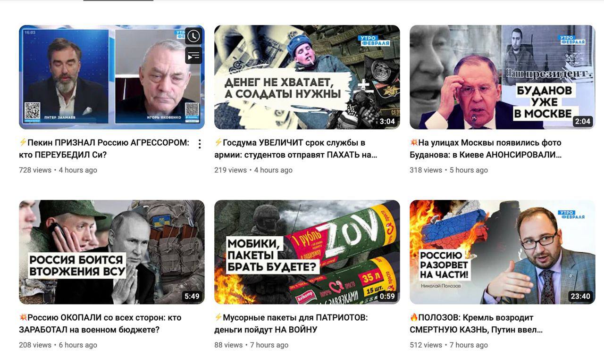This screenshot has height=364, width=604.
Task: Open the three-dot menu for the Пекин video
Action: coord(200,144)
